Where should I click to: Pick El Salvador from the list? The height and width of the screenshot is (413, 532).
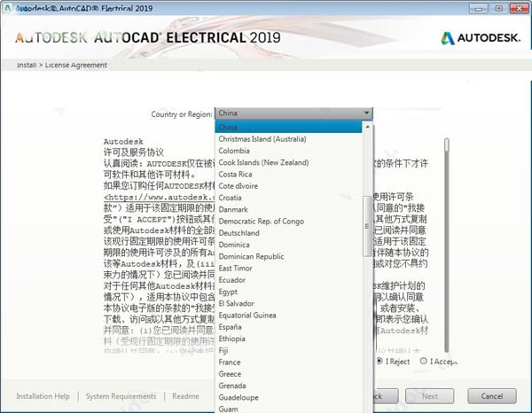coord(289,303)
